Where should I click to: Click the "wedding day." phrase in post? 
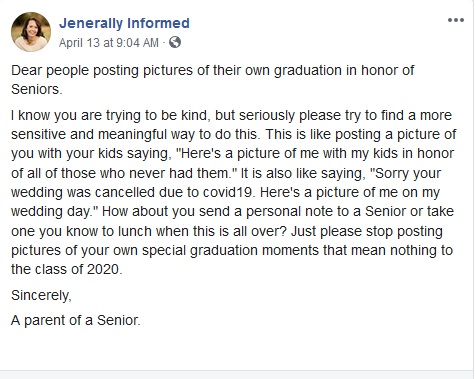click(53, 212)
